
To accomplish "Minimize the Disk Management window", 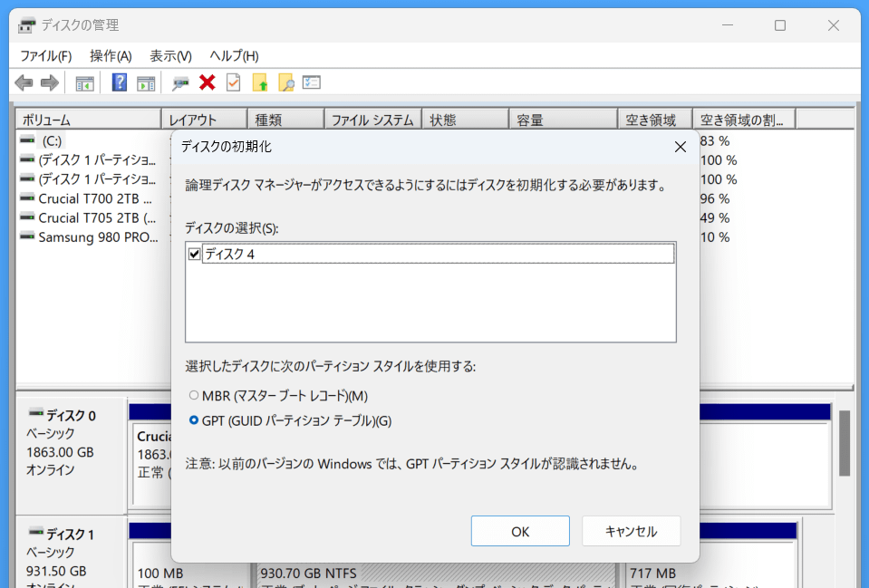I will tap(727, 25).
